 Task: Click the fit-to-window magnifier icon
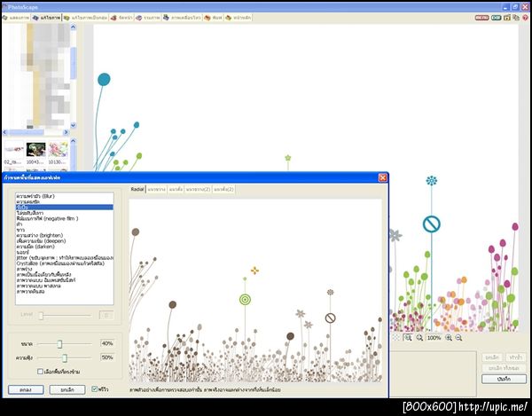(x=408, y=338)
